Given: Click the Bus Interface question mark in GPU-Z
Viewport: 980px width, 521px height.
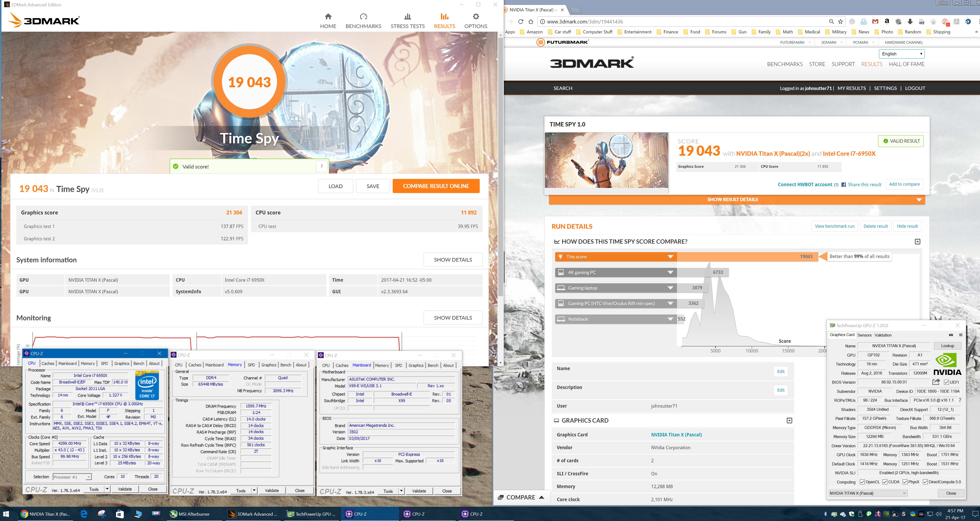Looking at the screenshot, I should point(960,400).
